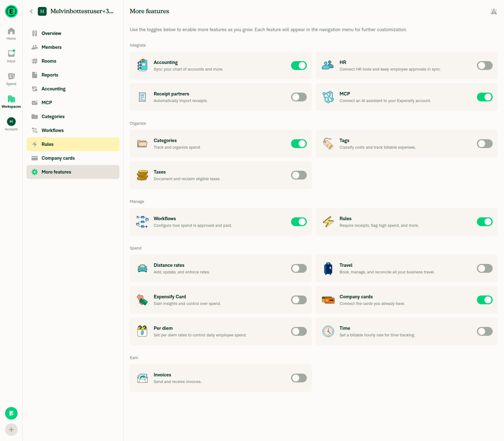
Task: Click the workspace avatar M icon
Action: tap(42, 11)
